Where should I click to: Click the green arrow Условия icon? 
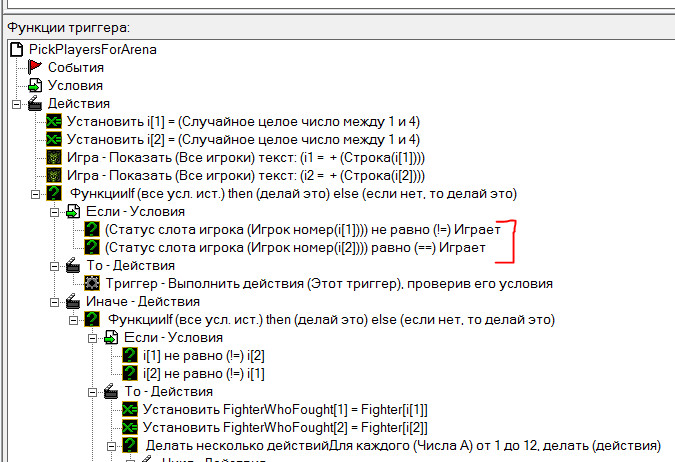tap(35, 85)
